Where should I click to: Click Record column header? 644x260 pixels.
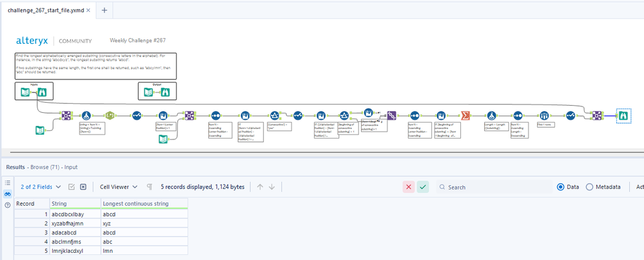(31, 203)
